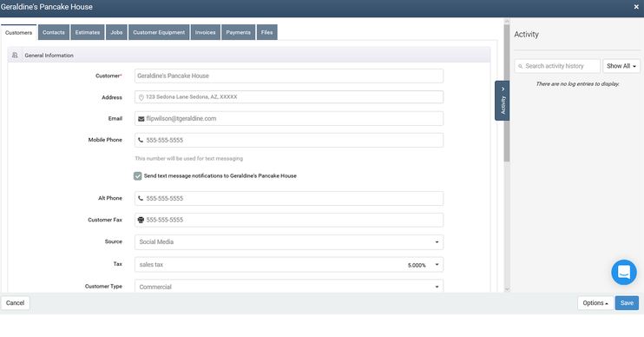
Task: Click the form's vertical scrollbar thumb
Action: point(507,92)
